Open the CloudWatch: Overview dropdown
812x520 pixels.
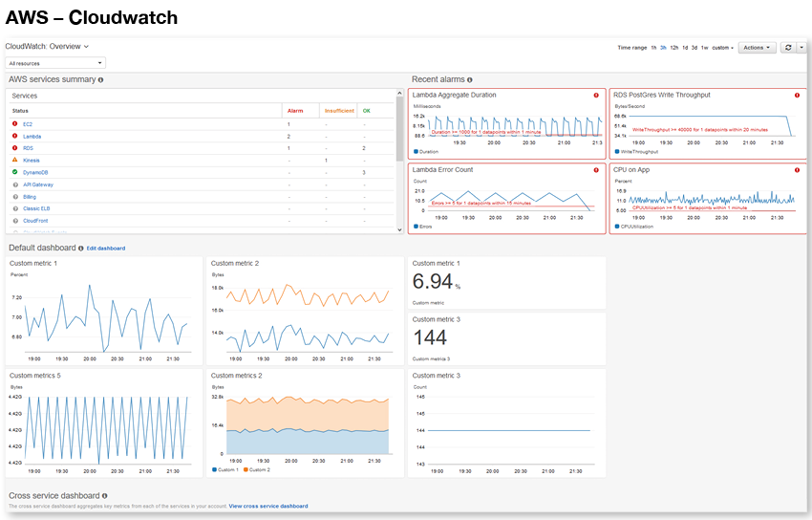pos(47,46)
